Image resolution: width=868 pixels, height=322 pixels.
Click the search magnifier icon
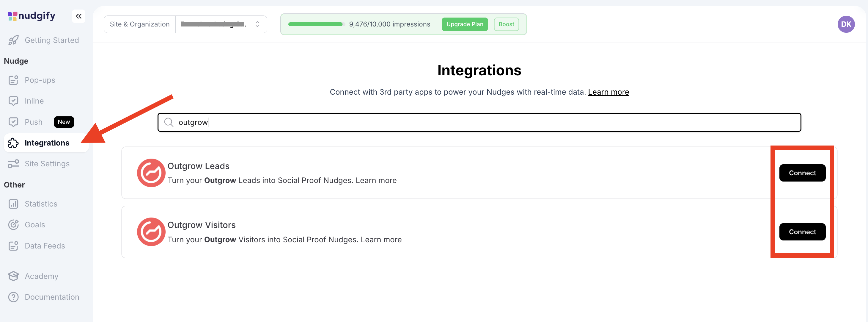pyautogui.click(x=169, y=122)
